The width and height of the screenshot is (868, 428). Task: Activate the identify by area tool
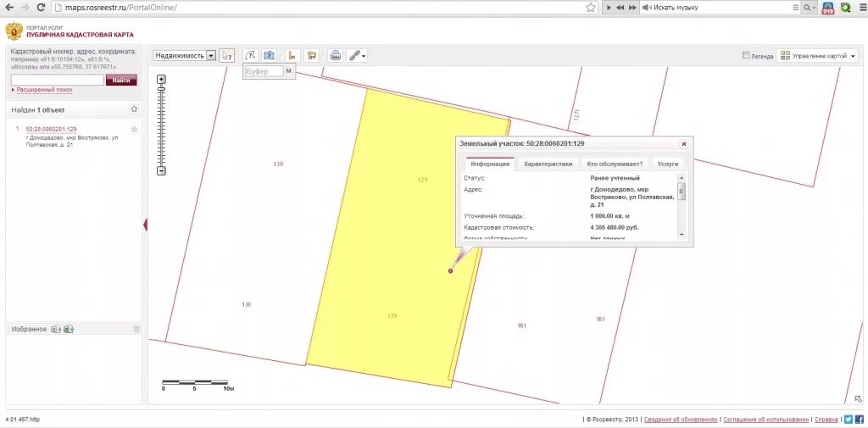(269, 55)
